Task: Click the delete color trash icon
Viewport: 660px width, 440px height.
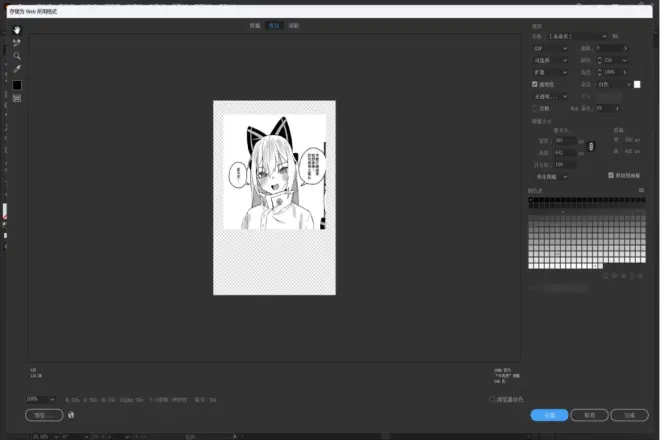Action: click(x=641, y=276)
